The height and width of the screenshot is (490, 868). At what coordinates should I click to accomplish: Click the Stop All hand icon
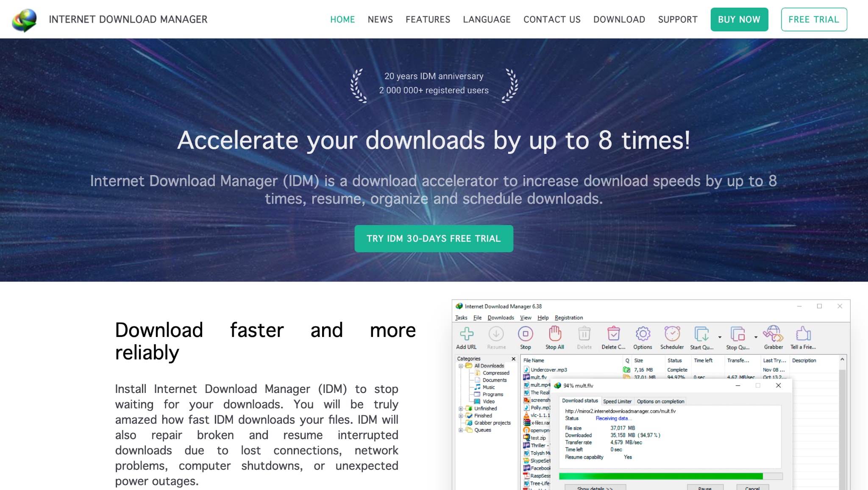(x=555, y=335)
